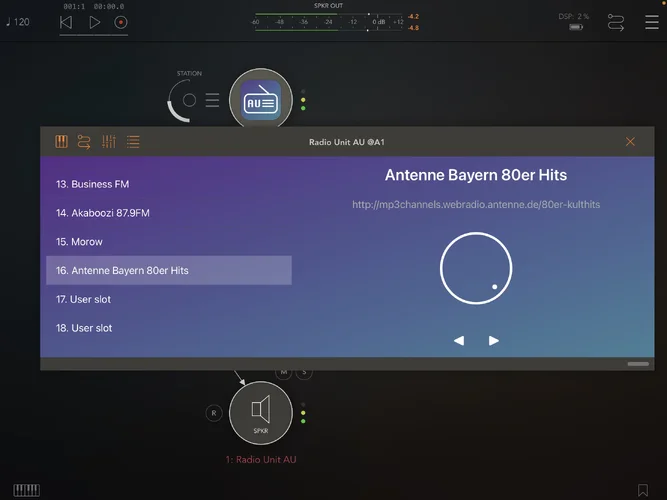Select station 14. Akaboozi 87.9FM
Screen dimensions: 667x500
(169, 213)
